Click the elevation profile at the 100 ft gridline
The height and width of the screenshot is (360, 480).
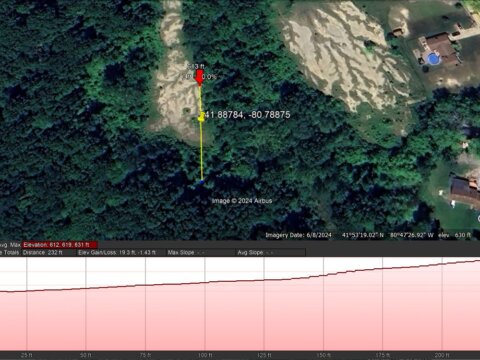tap(205, 282)
